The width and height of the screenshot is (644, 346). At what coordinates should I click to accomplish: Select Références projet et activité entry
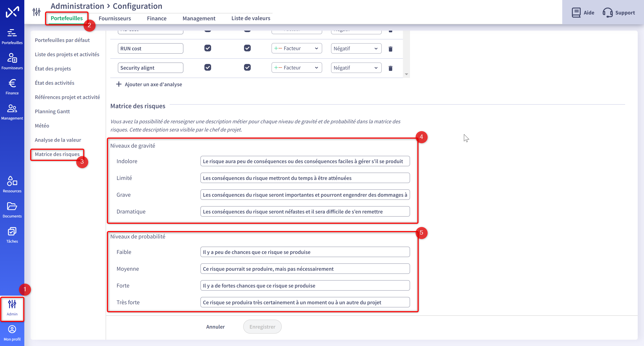click(67, 97)
